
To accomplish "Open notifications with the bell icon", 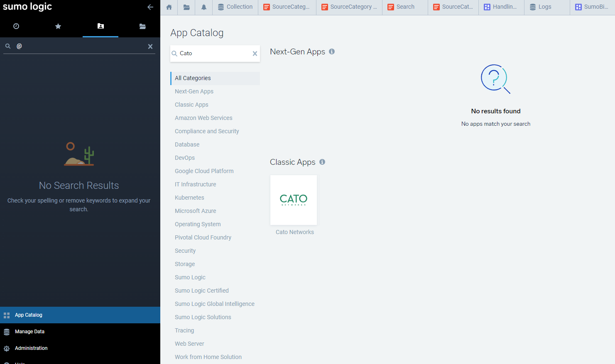I will (203, 7).
